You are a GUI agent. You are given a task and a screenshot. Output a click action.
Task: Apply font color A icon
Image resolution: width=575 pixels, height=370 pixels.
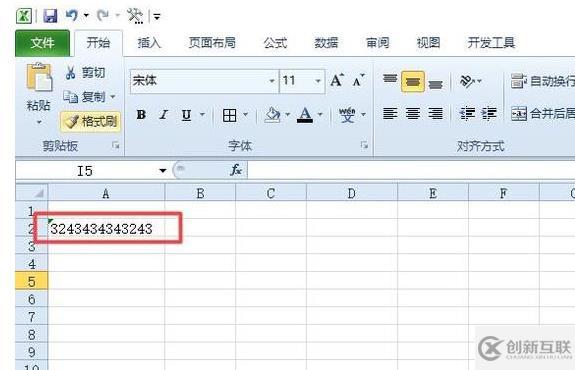point(304,115)
